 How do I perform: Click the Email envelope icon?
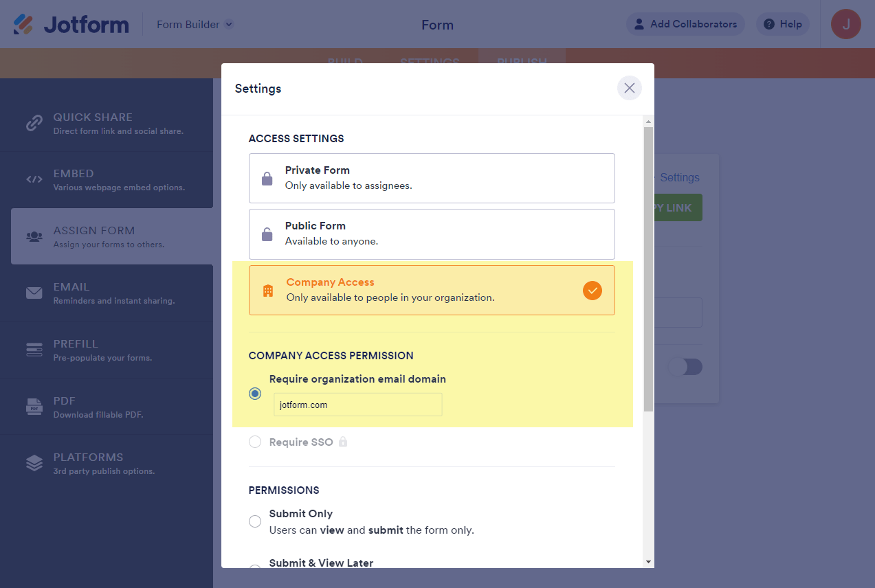coord(34,293)
